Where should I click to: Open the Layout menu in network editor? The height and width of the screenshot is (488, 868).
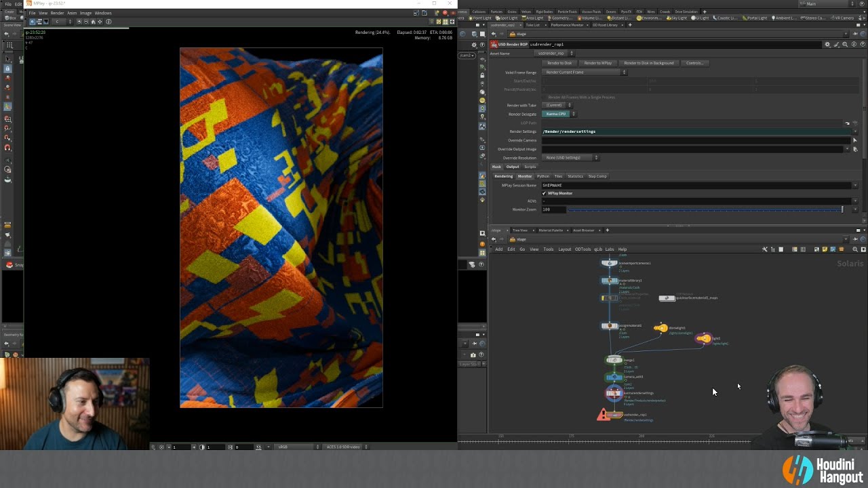tap(564, 249)
